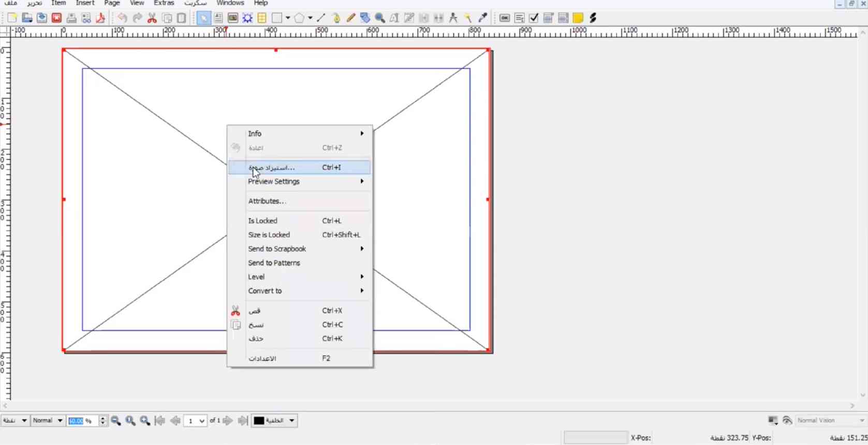The height and width of the screenshot is (445, 868).
Task: Select the Table insert tool
Action: coord(262,18)
